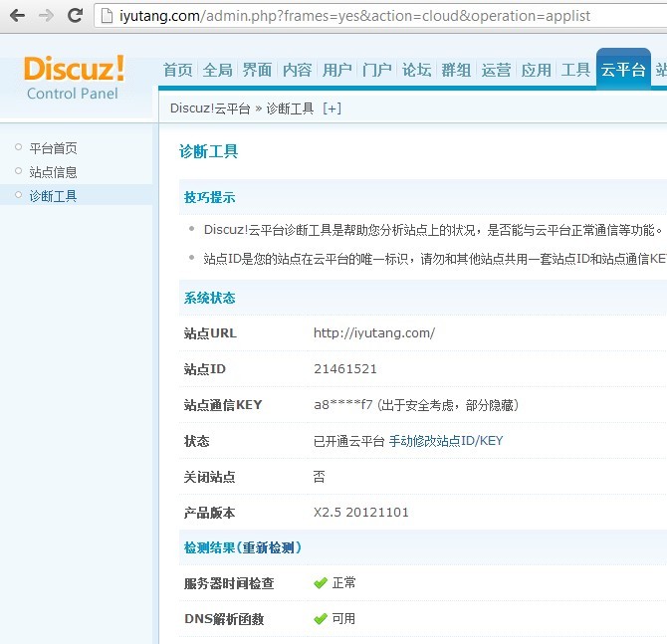Click the 重新检测 link in 检测结果
The width and height of the screenshot is (667, 644).
tap(269, 547)
